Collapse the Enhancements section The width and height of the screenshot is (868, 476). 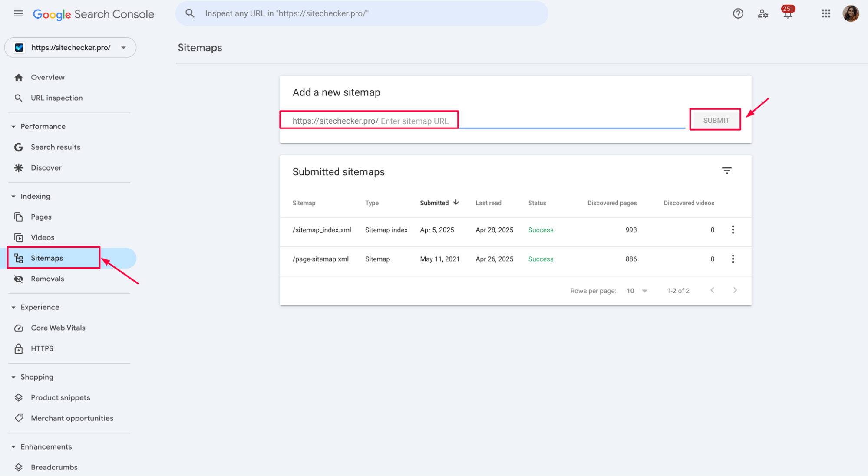coord(13,447)
